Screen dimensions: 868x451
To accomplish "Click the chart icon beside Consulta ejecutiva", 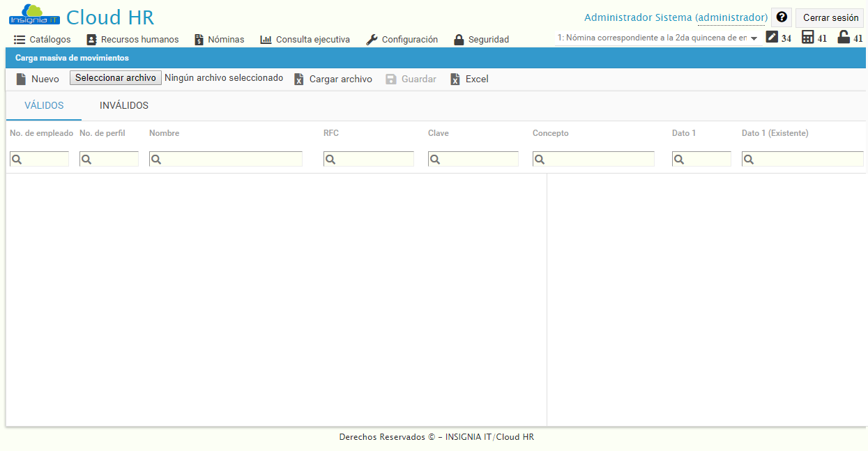I will (x=266, y=39).
